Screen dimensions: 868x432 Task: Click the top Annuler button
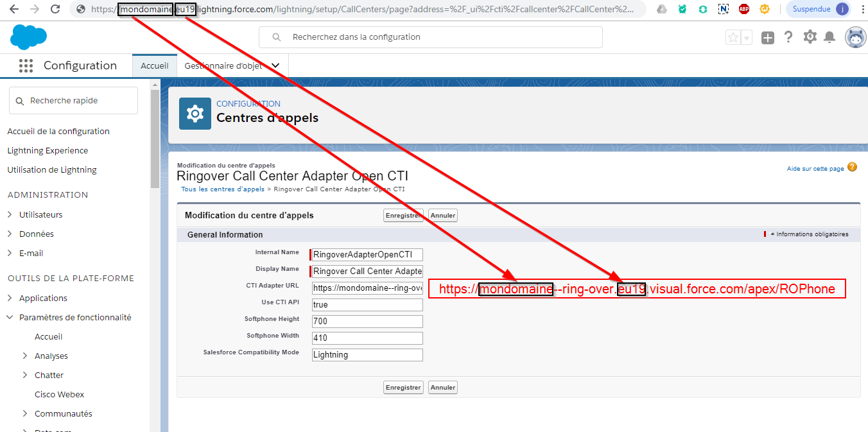pos(443,216)
